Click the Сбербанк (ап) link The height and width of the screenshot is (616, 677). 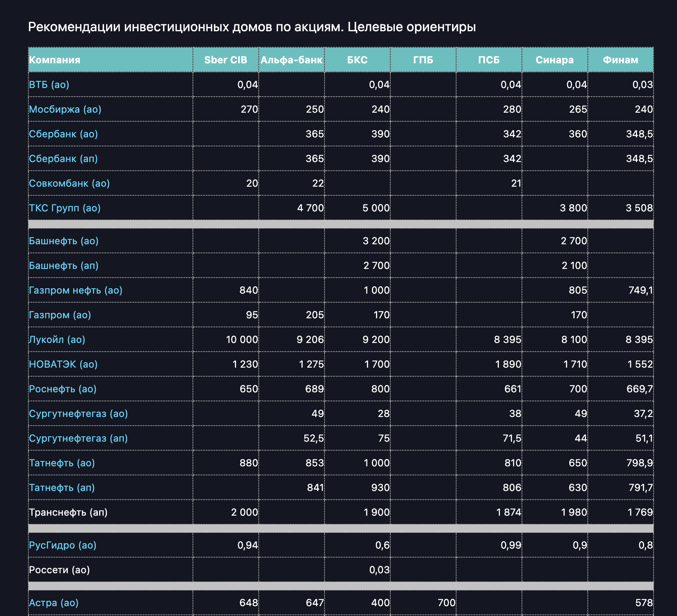[63, 159]
